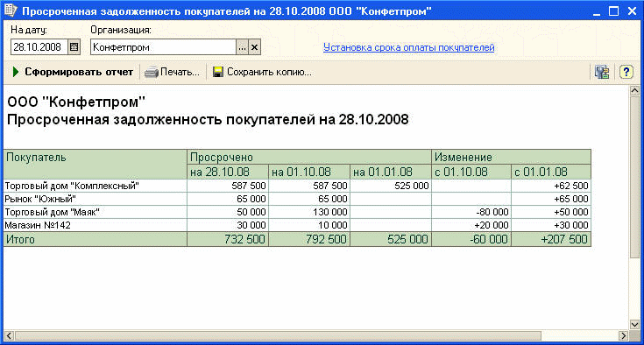The width and height of the screenshot is (644, 345).
Task: Click the document icon in the title bar
Action: 11,11
